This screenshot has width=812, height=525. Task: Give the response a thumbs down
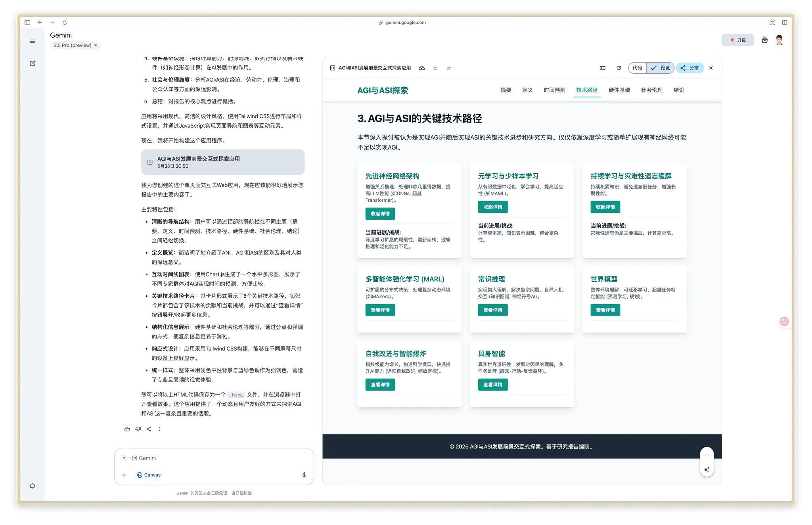click(x=138, y=429)
